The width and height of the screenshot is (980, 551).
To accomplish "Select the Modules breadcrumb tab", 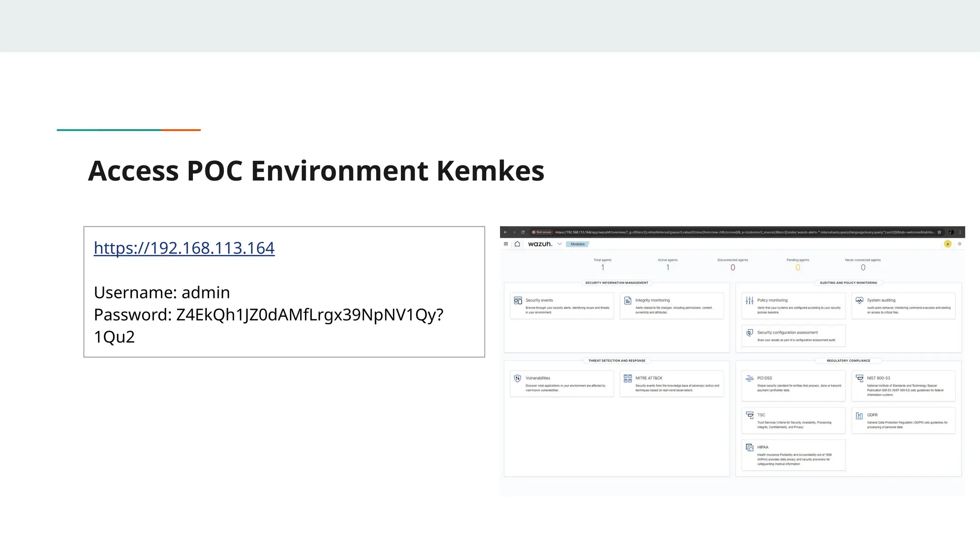I will pos(578,244).
